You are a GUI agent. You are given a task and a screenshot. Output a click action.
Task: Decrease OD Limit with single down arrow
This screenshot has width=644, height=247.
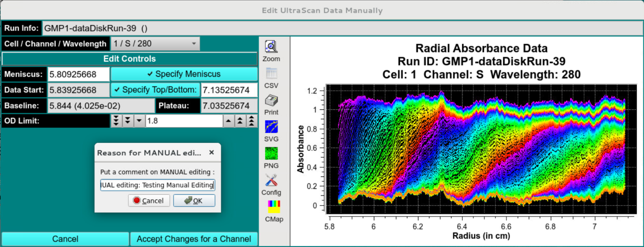[x=139, y=121]
